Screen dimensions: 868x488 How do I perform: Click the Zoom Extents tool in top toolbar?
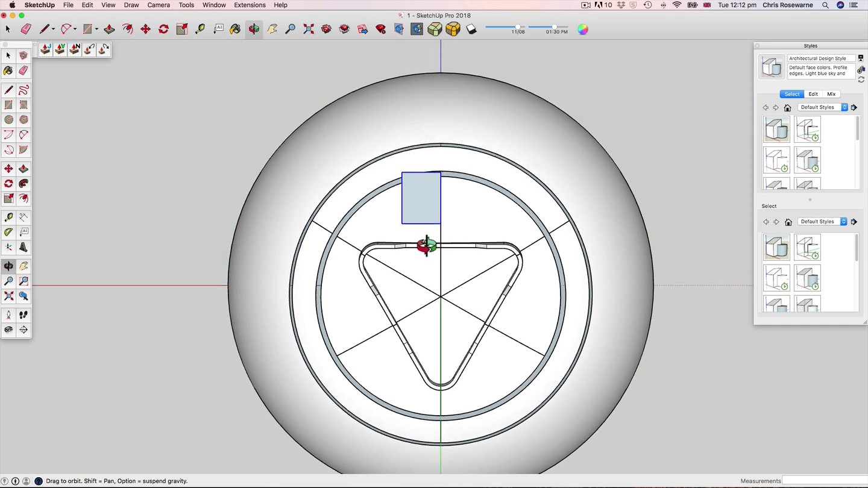[x=309, y=29]
